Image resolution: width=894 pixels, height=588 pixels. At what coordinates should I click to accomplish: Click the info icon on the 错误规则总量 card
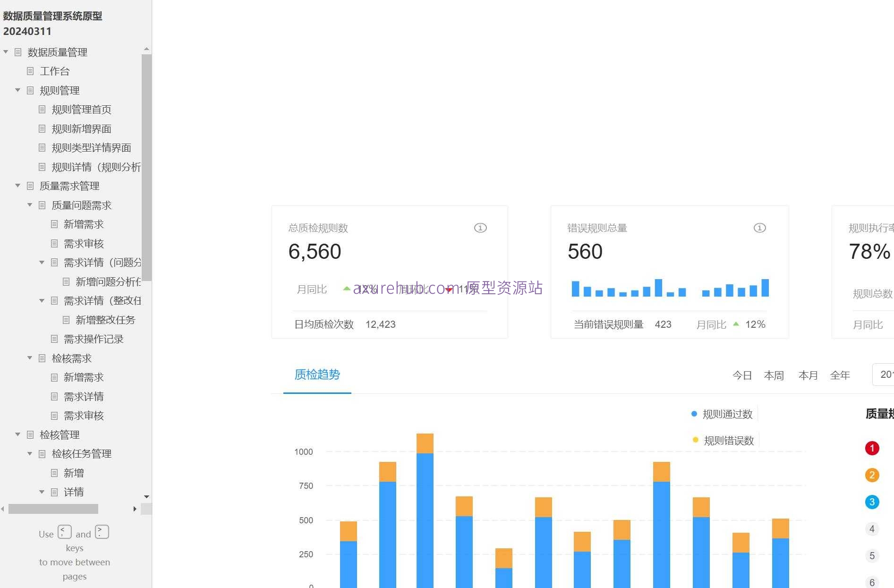pyautogui.click(x=759, y=228)
